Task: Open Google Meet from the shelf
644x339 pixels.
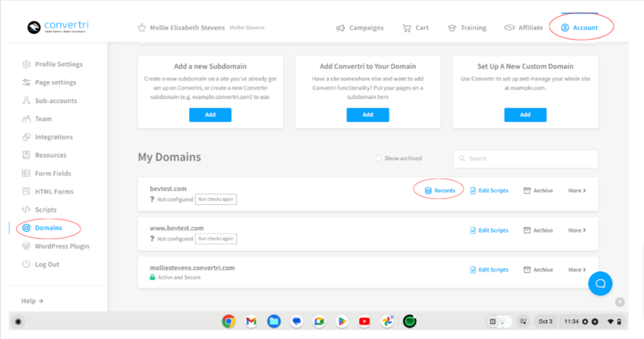Action: coord(319,321)
